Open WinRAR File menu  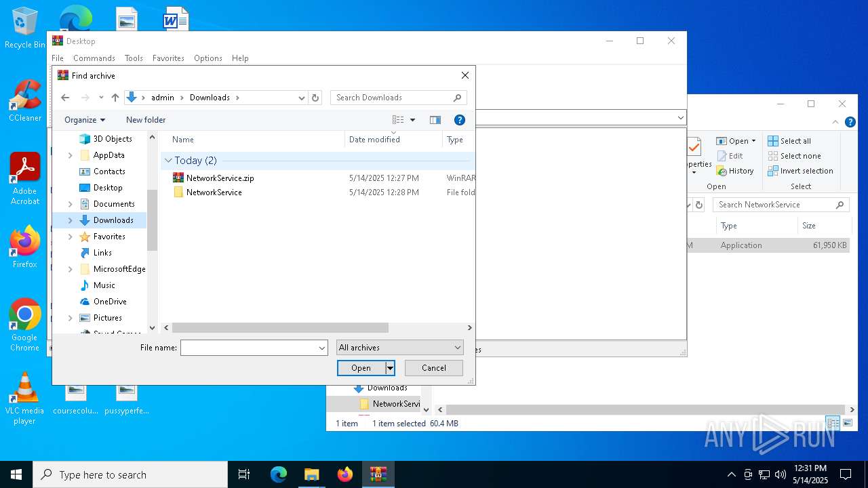tap(58, 58)
